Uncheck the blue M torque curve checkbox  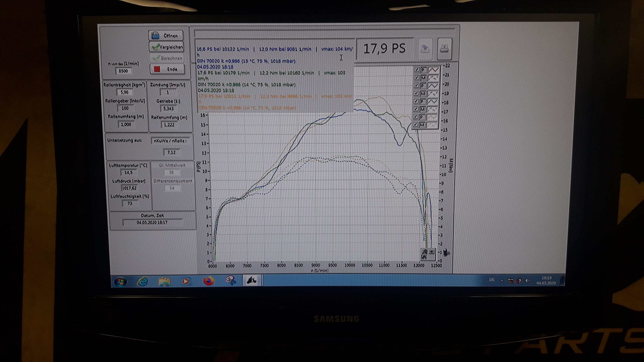pos(416,93)
